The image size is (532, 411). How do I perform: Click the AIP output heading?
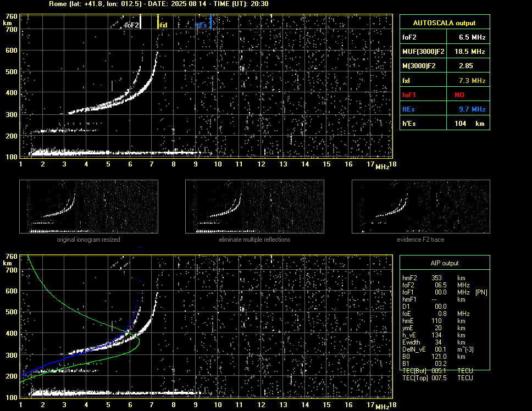[445, 263]
